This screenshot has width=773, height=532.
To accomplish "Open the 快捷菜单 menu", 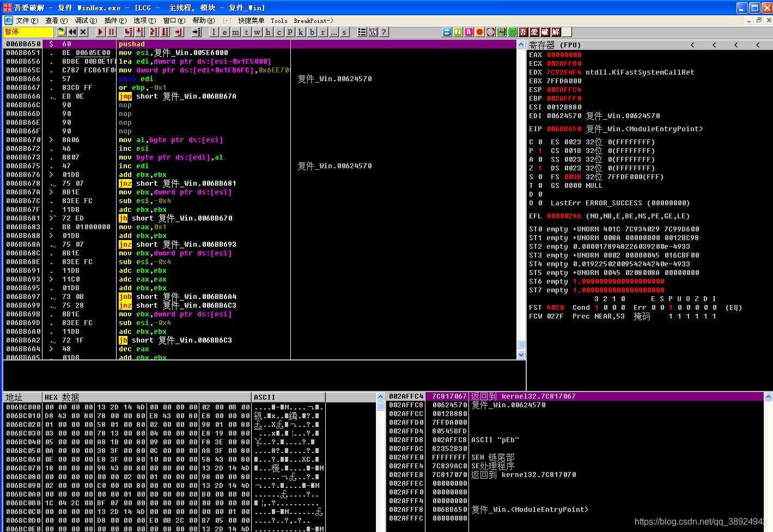I will [x=251, y=21].
